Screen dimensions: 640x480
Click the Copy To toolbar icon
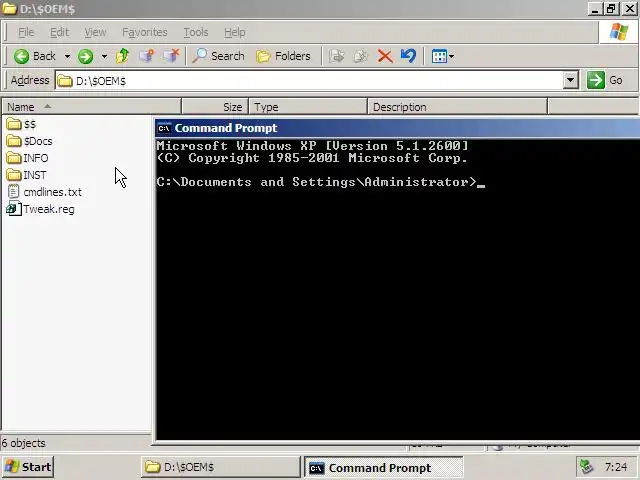point(360,56)
